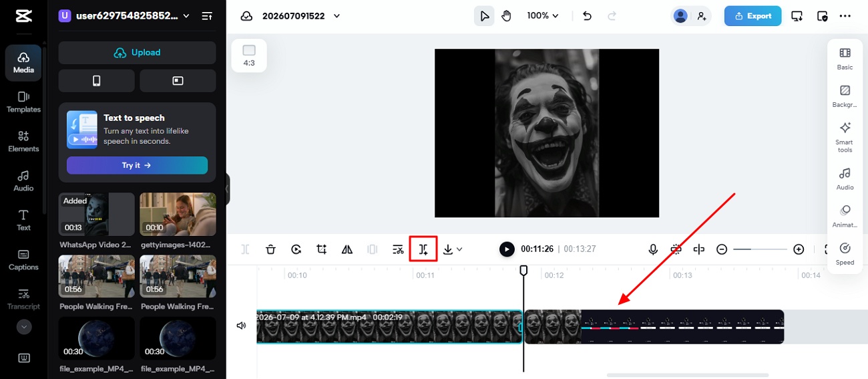Image resolution: width=868 pixels, height=379 pixels.
Task: Open Basic properties panel
Action: pos(845,59)
